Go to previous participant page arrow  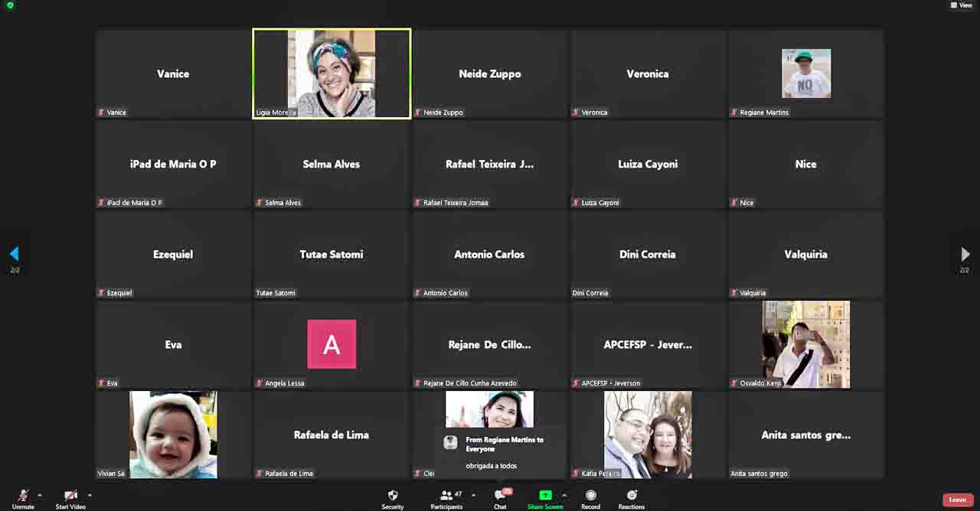[x=14, y=254]
